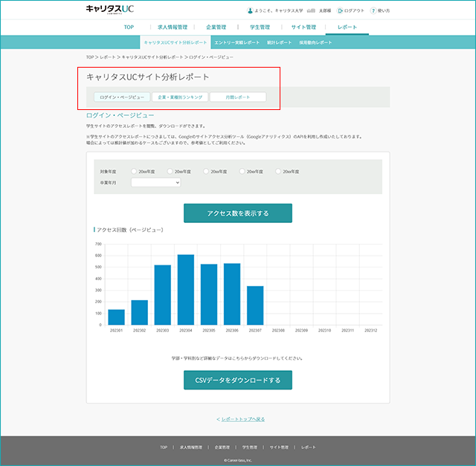Open レポート in the main navigation

[347, 27]
